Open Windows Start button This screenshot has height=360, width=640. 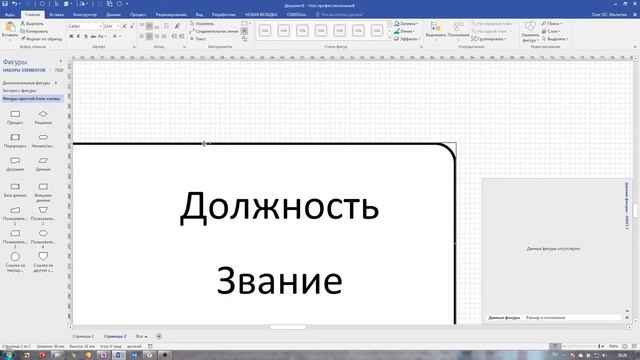(8, 355)
